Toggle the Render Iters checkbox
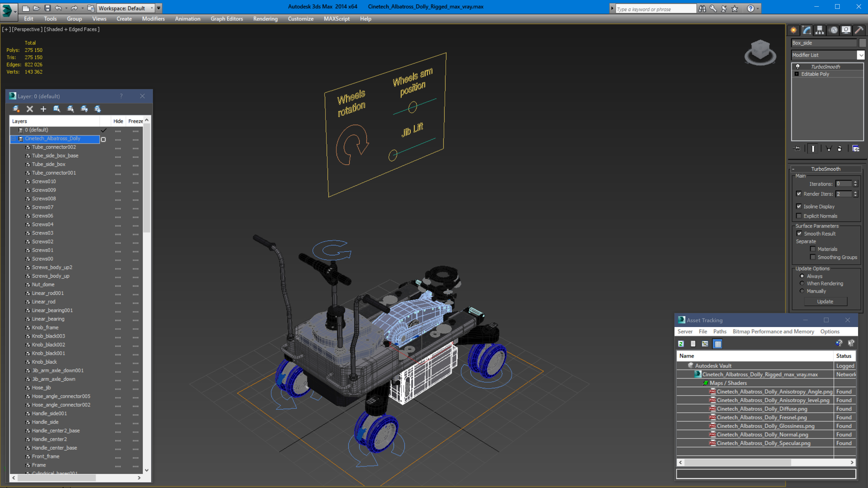The height and width of the screenshot is (488, 868). 799,194
